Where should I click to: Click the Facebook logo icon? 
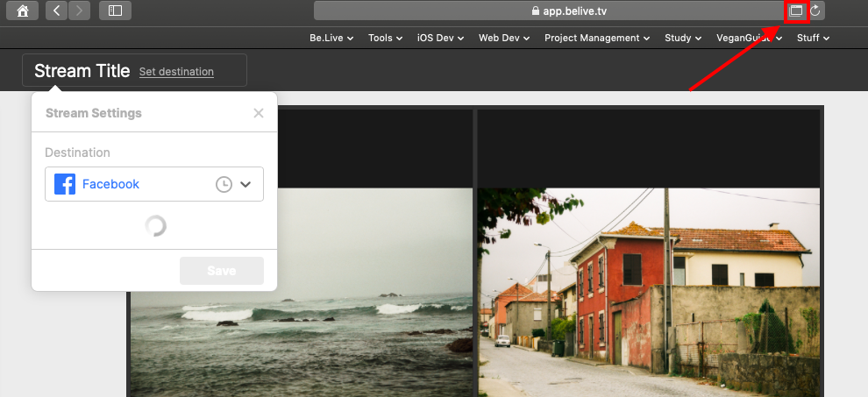pyautogui.click(x=65, y=184)
